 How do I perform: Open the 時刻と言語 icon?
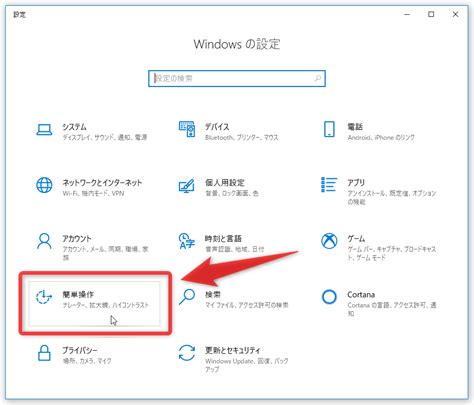click(187, 241)
